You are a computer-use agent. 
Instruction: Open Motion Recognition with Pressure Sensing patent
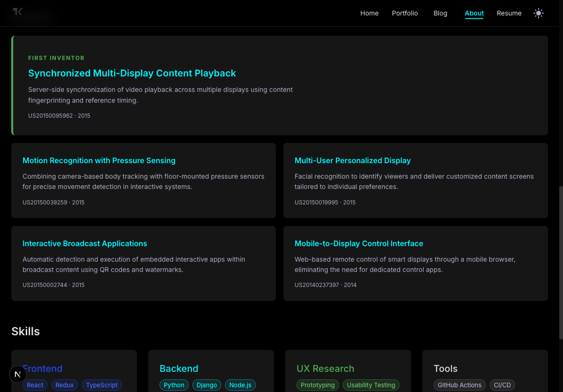pos(99,160)
